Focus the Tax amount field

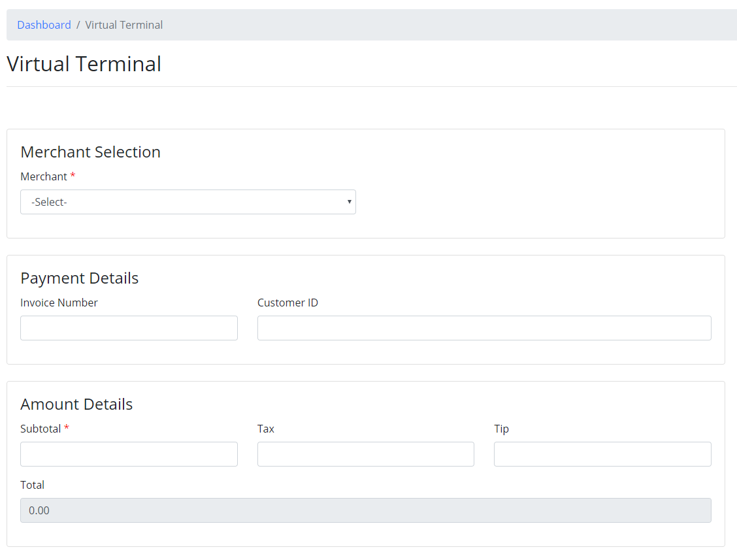[x=366, y=454]
